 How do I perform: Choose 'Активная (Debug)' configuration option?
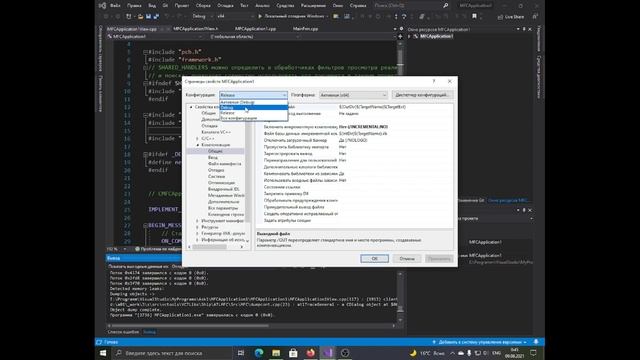point(253,102)
